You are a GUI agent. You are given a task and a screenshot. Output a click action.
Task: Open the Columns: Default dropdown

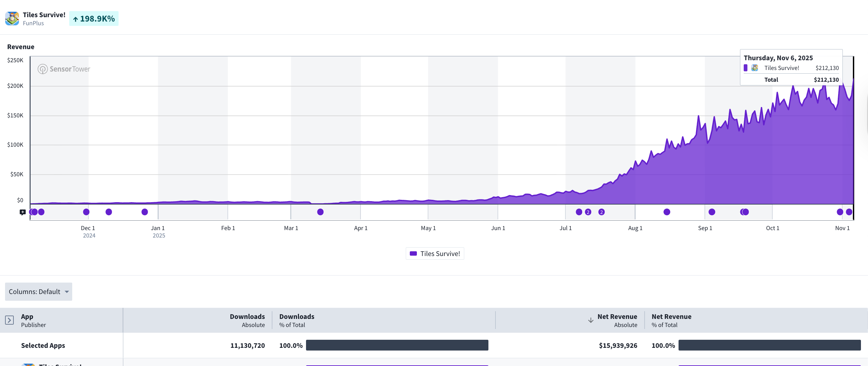click(34, 292)
